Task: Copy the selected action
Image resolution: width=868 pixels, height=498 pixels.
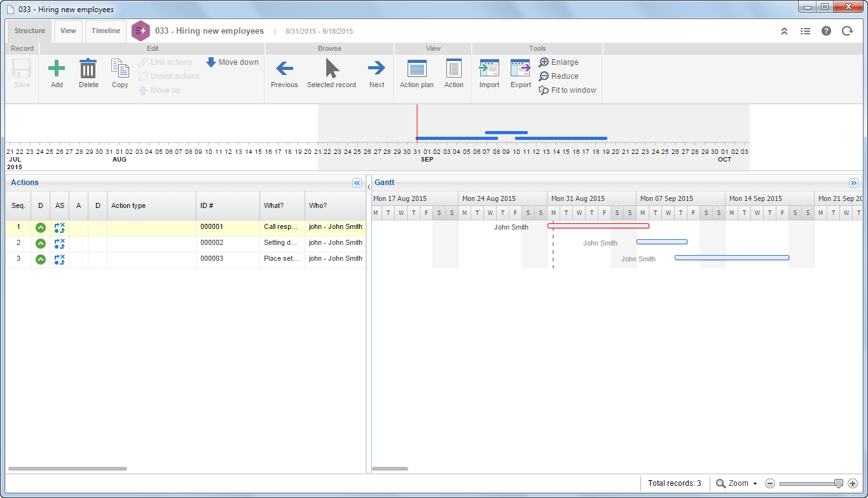Action: pos(120,73)
